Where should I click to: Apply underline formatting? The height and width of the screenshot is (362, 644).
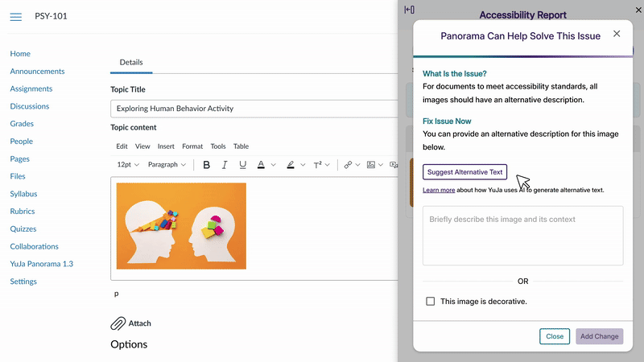tap(242, 165)
